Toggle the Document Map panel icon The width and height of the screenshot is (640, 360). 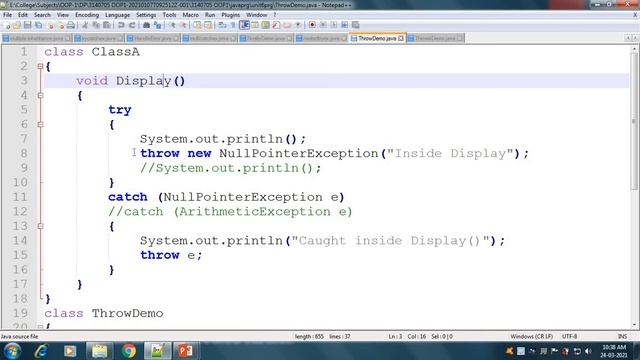click(x=265, y=25)
